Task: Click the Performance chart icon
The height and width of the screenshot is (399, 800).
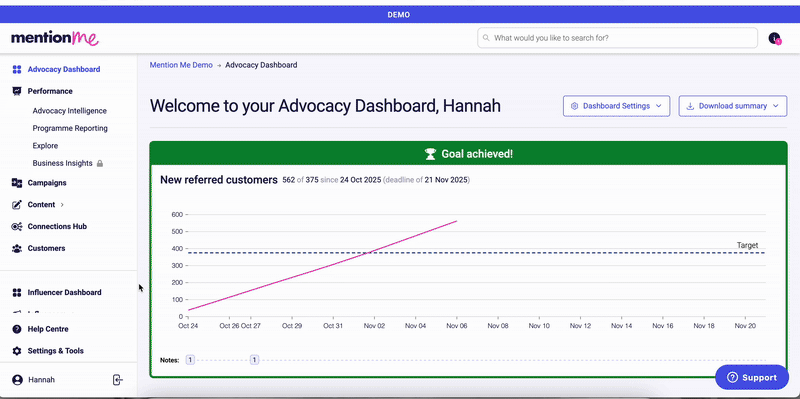Action: pos(17,91)
